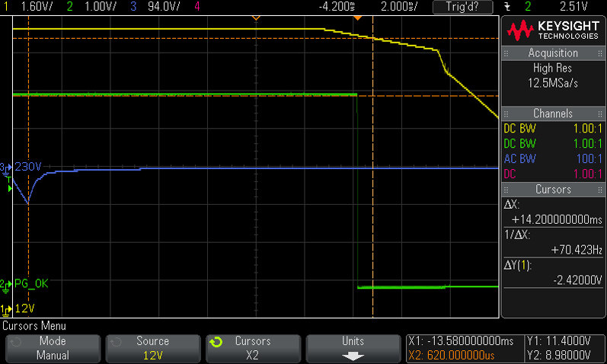Click the grip dots left of Acquisition
The height and width of the screenshot is (364, 607).
(506, 53)
